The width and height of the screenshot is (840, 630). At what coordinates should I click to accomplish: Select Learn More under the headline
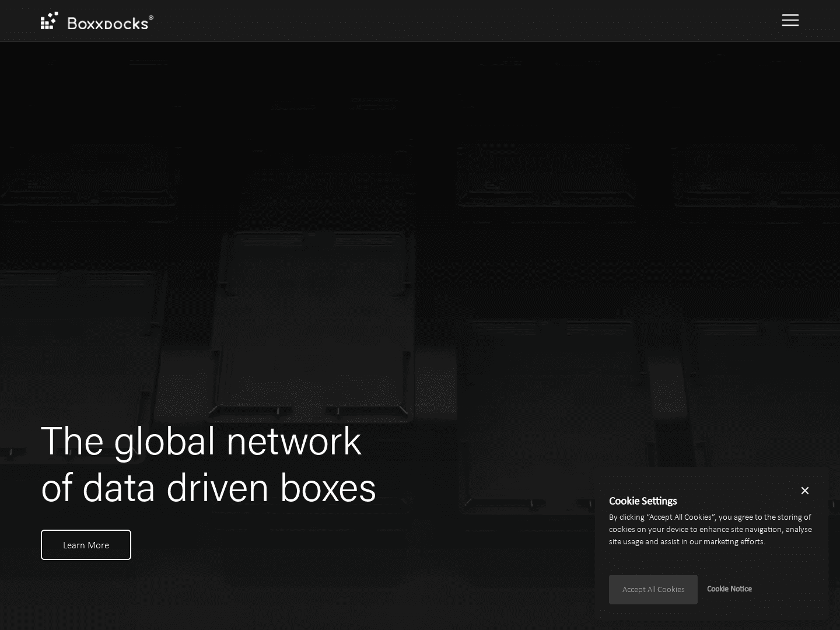pos(86,545)
